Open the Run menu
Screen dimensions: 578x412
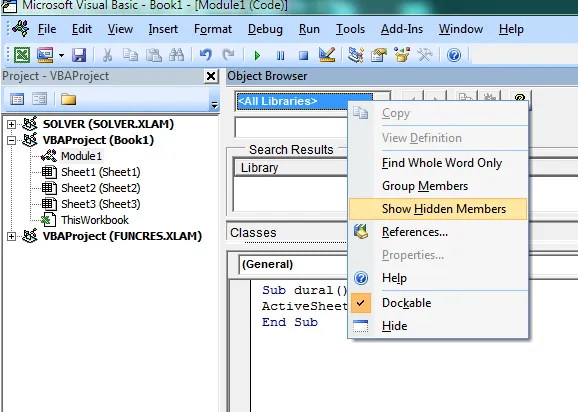pyautogui.click(x=309, y=29)
